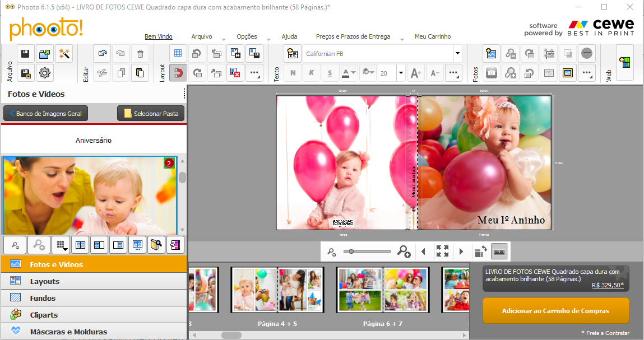
Task: Click the Selecionar Pasta button
Action: pyautogui.click(x=151, y=114)
